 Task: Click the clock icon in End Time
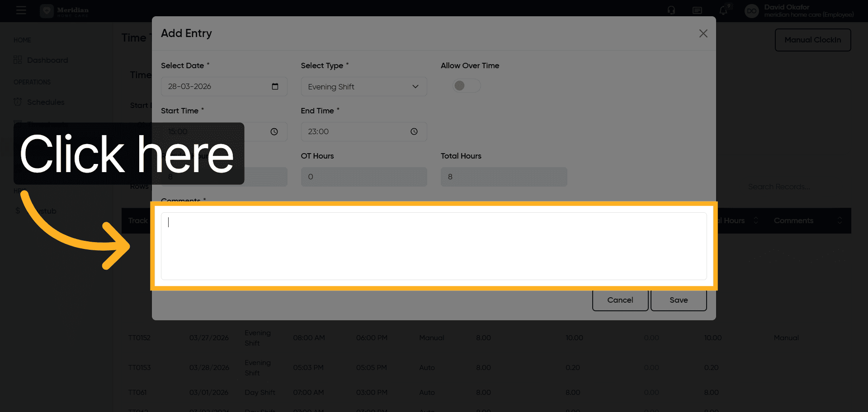414,131
